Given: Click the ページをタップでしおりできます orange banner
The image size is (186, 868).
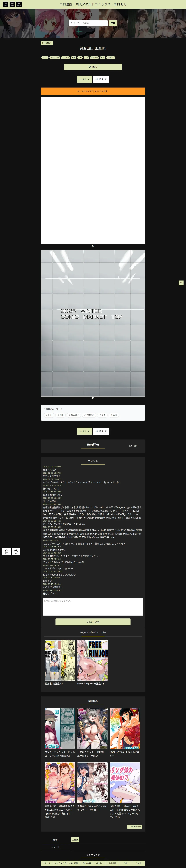Looking at the screenshot, I should tap(93, 91).
